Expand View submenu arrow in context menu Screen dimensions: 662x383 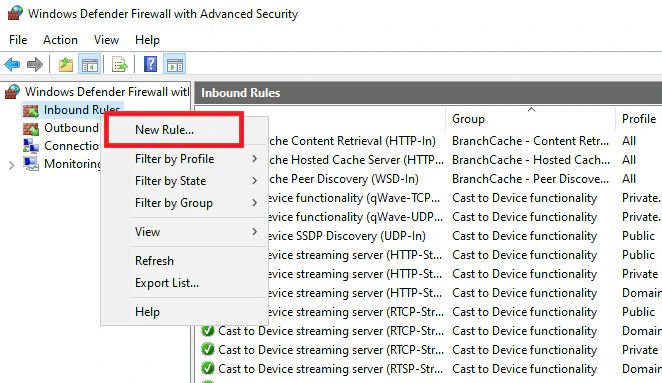click(x=255, y=231)
